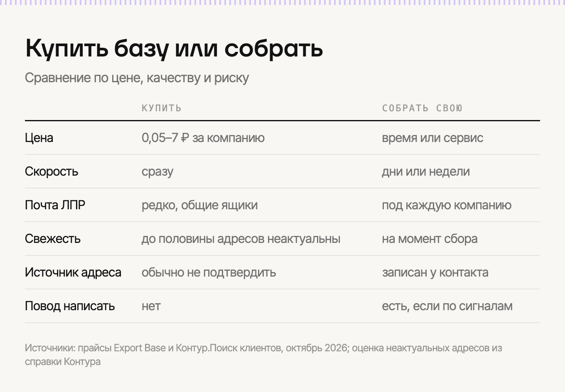Screen dimensions: 565x392
Task: Select subtitle 'Сравнение по цене, качеству и риску'
Action: pyautogui.click(x=137, y=78)
